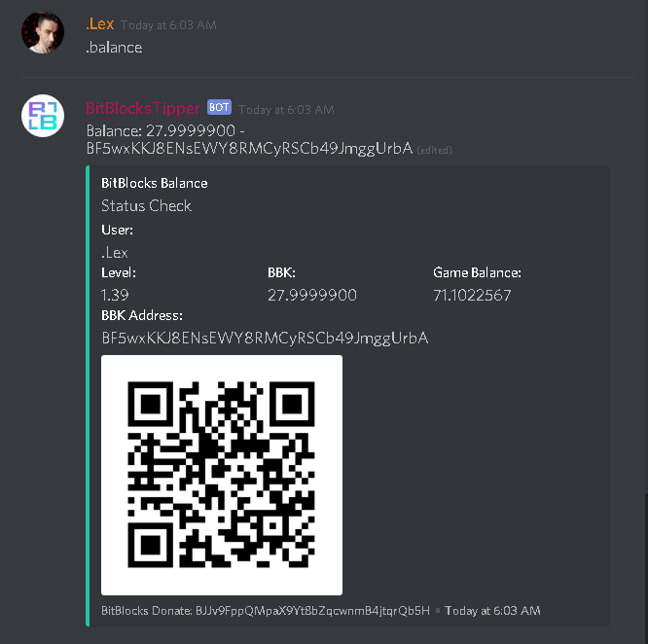
Task: Open the BitBlocksTipper bot avatar
Action: (x=43, y=116)
